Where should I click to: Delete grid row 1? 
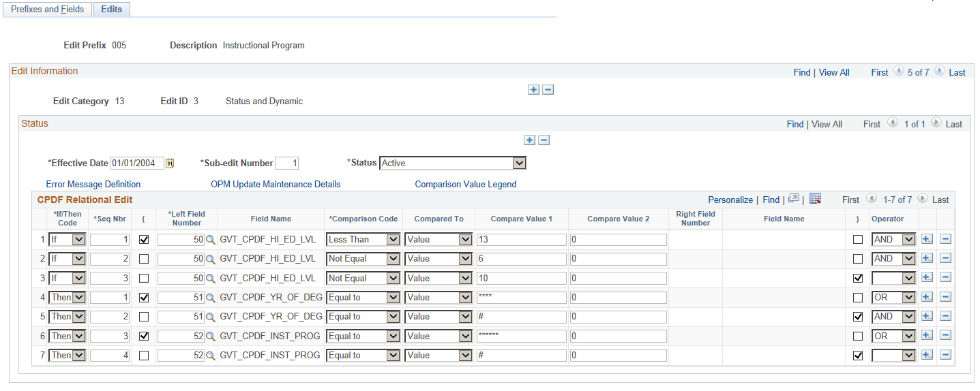[945, 240]
